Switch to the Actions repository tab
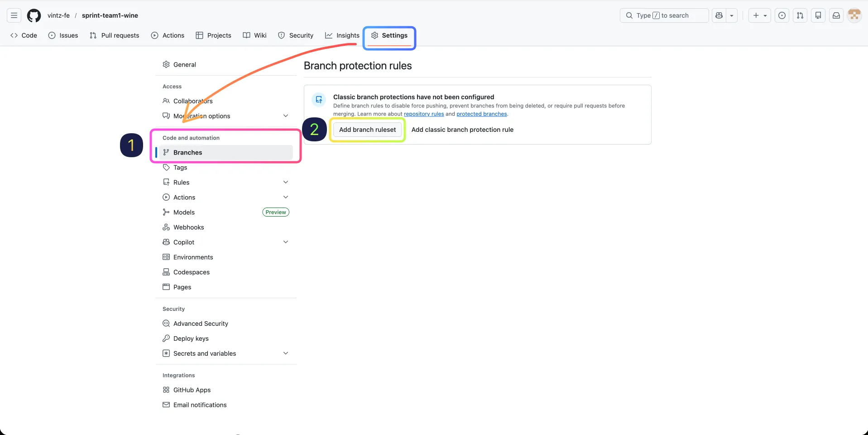868x435 pixels. (x=168, y=35)
